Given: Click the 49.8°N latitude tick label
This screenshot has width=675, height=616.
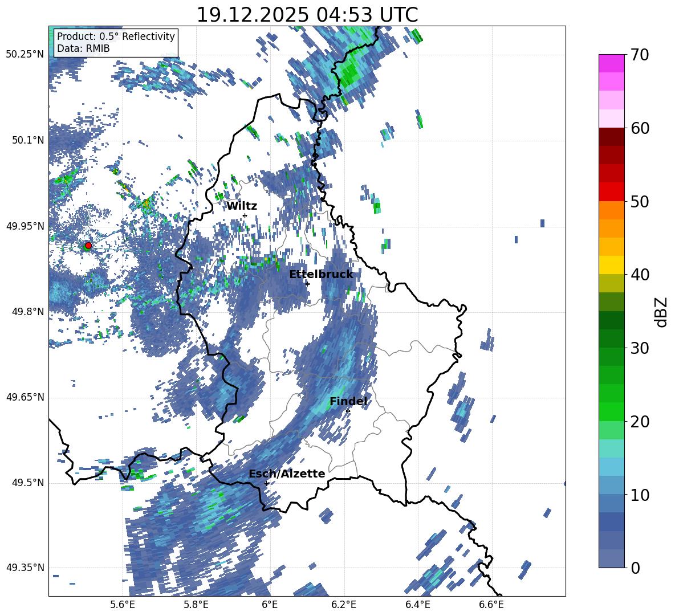Looking at the screenshot, I should [x=27, y=312].
